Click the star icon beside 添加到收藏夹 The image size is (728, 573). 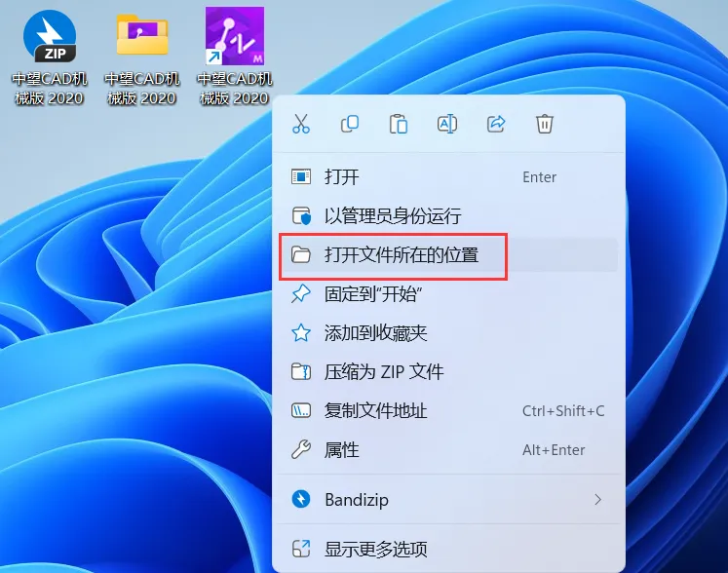point(301,333)
